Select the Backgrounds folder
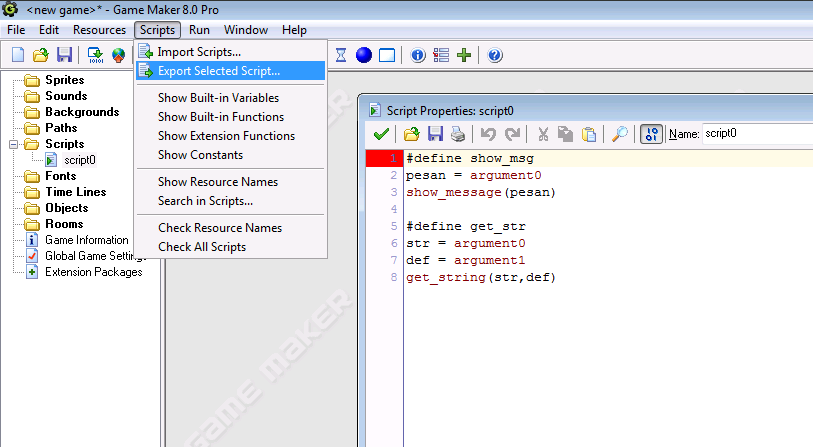This screenshot has width=813, height=447. tap(82, 112)
